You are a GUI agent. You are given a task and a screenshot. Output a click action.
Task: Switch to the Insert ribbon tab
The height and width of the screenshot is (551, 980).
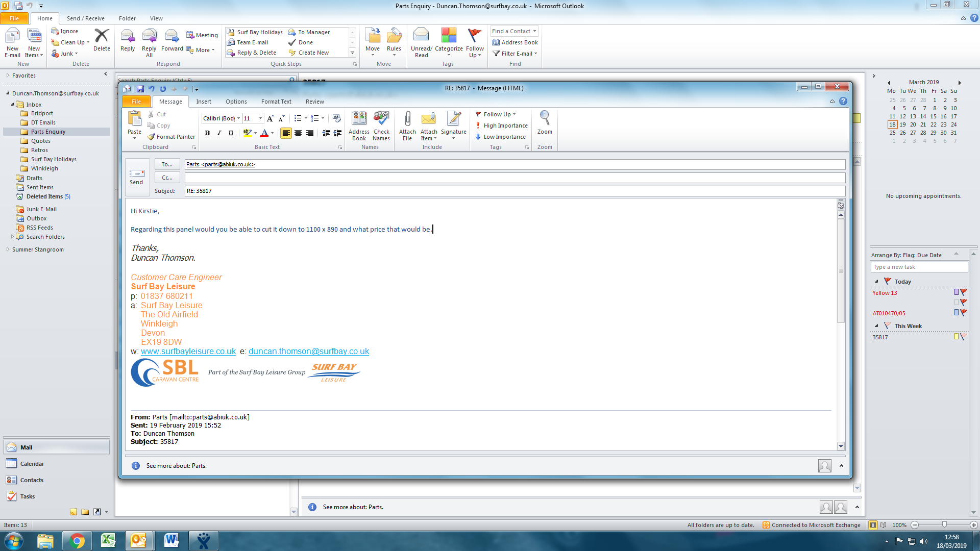pos(203,102)
